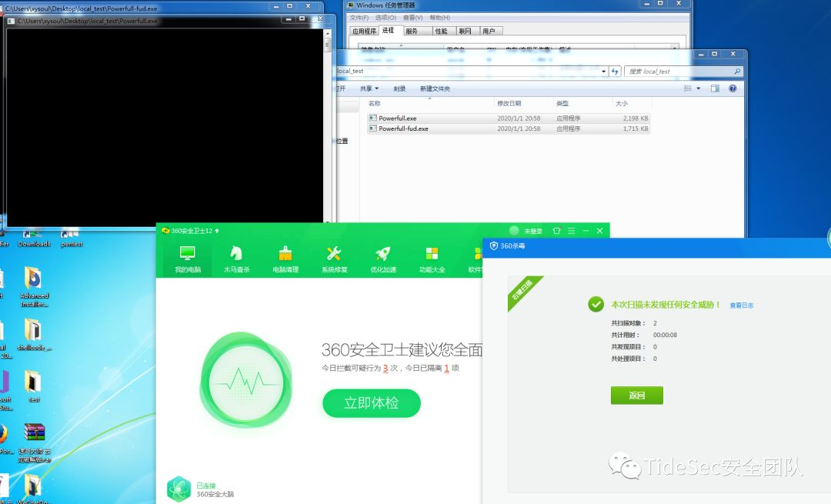This screenshot has height=504, width=831.
Task: Click Powerfull.exe date 2020/1/1 20:58
Action: 519,118
